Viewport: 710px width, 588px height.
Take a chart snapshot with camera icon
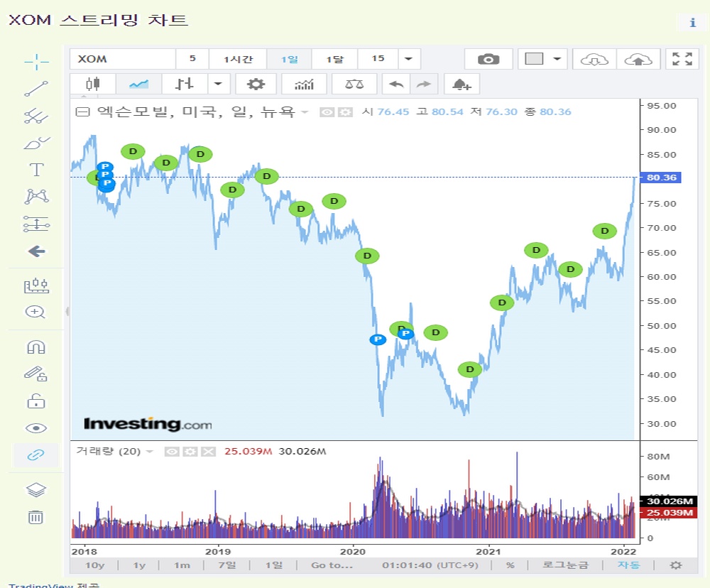tap(488, 60)
